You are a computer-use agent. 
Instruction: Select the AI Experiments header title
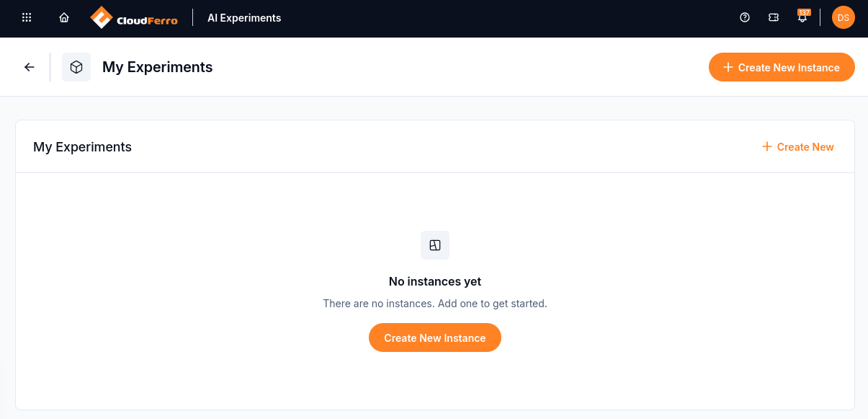click(x=244, y=18)
